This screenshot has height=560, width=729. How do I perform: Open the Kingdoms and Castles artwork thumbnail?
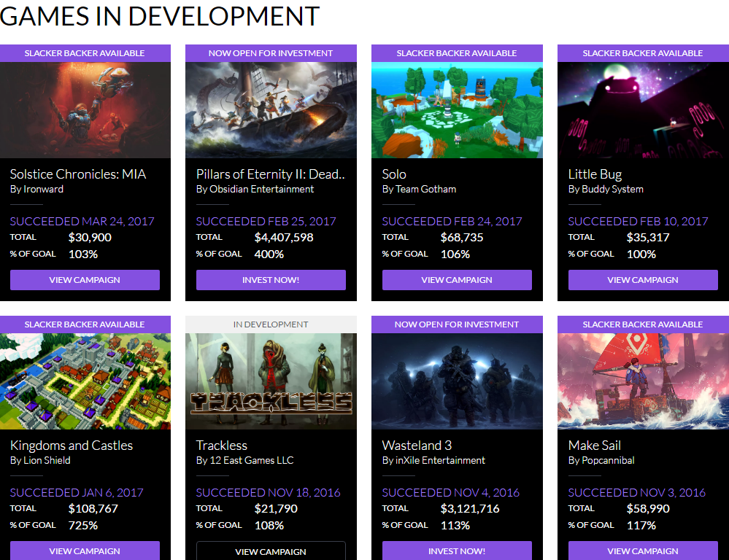[85, 381]
